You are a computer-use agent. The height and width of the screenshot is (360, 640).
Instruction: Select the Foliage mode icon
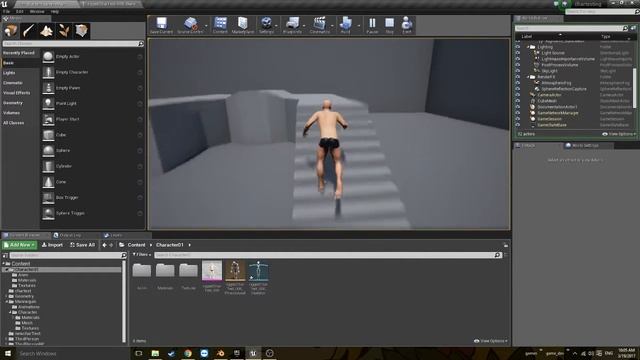tap(64, 31)
